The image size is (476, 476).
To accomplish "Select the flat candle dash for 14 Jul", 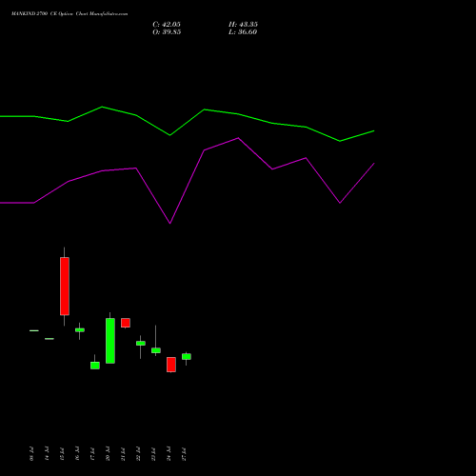I will pyautogui.click(x=50, y=339).
